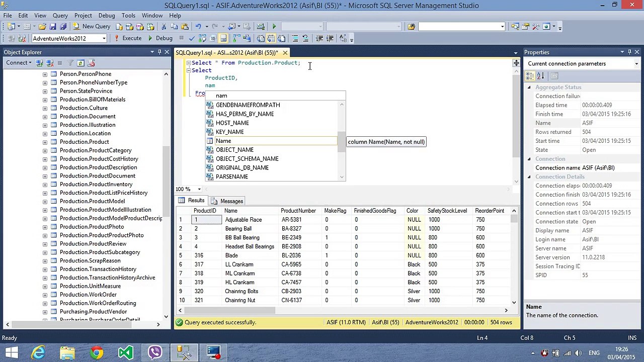
Task: Toggle Results to Text option
Action: tap(261, 38)
